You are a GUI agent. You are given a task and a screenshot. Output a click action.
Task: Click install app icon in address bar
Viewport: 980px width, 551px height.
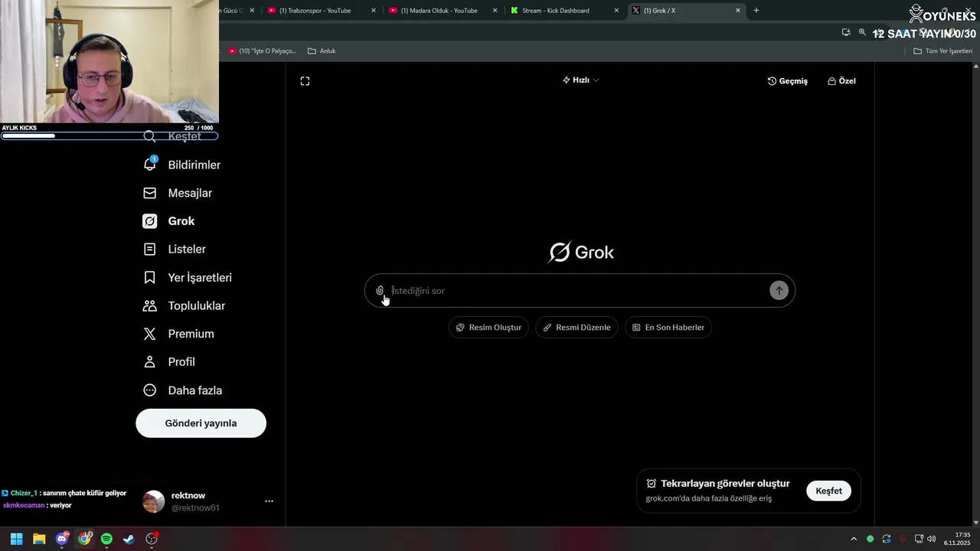[846, 32]
